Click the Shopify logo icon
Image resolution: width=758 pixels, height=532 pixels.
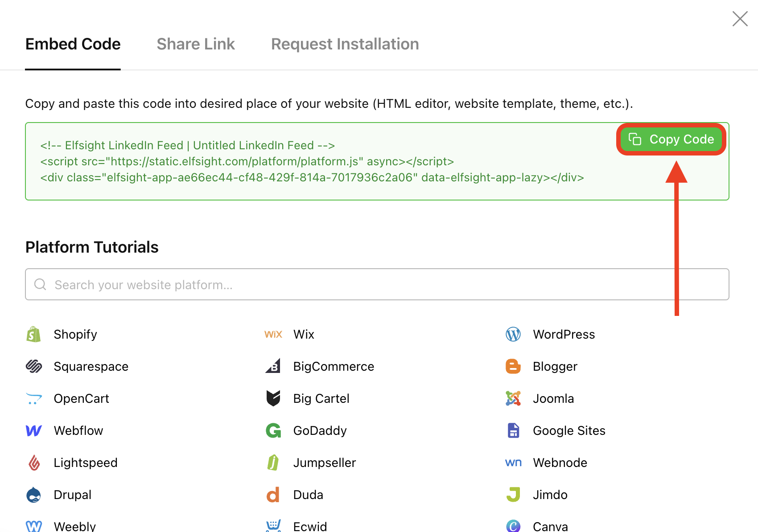(34, 334)
